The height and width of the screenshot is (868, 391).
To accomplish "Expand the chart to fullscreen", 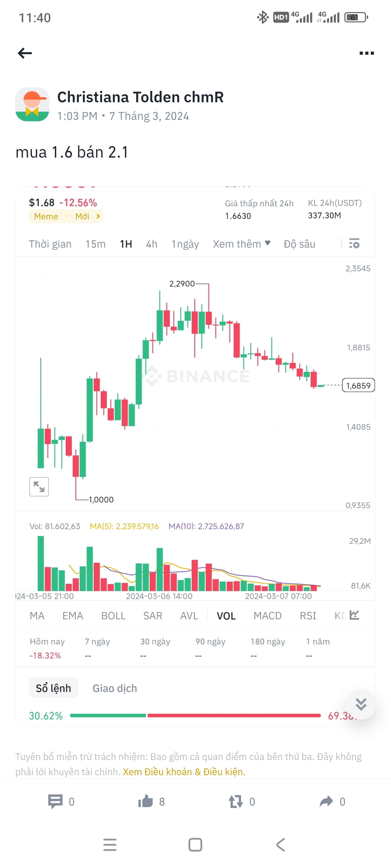I will pos(39,486).
